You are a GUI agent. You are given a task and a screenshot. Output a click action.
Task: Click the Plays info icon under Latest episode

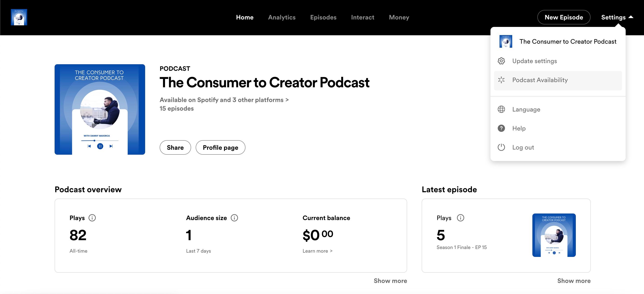pyautogui.click(x=460, y=218)
